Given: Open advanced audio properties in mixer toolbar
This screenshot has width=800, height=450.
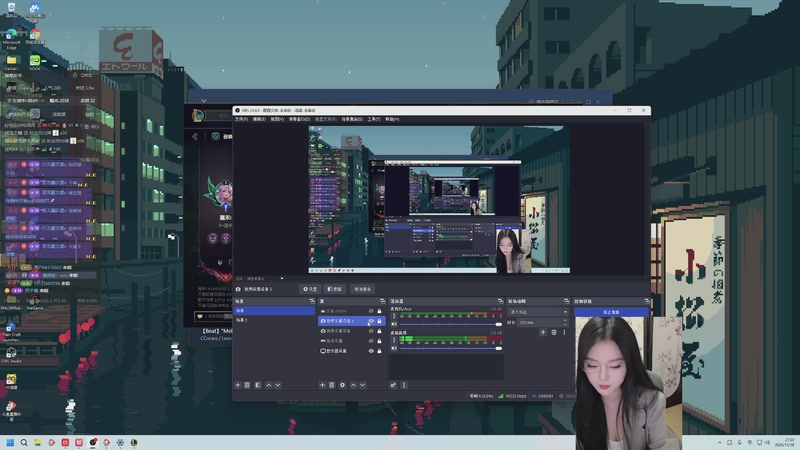Looking at the screenshot, I should click(393, 385).
